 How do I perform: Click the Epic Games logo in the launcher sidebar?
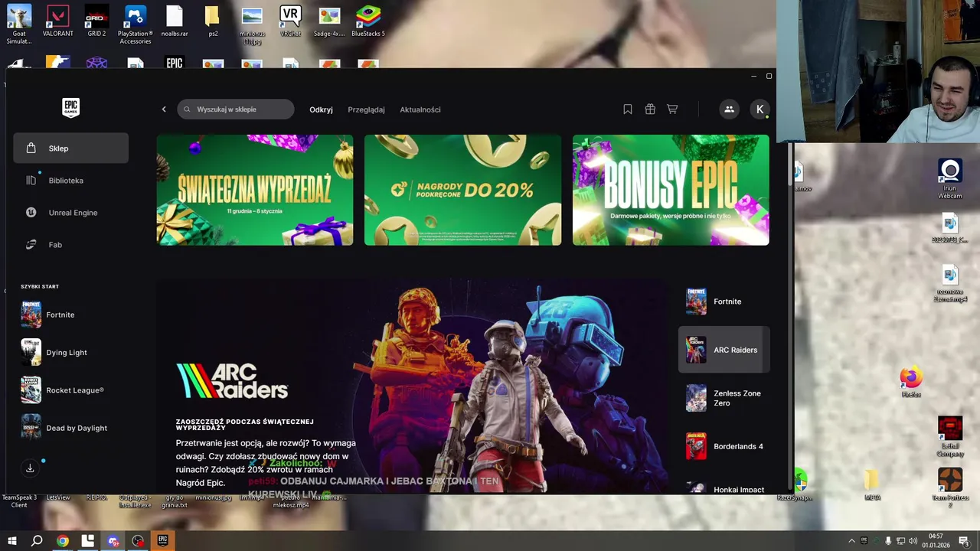coord(70,108)
